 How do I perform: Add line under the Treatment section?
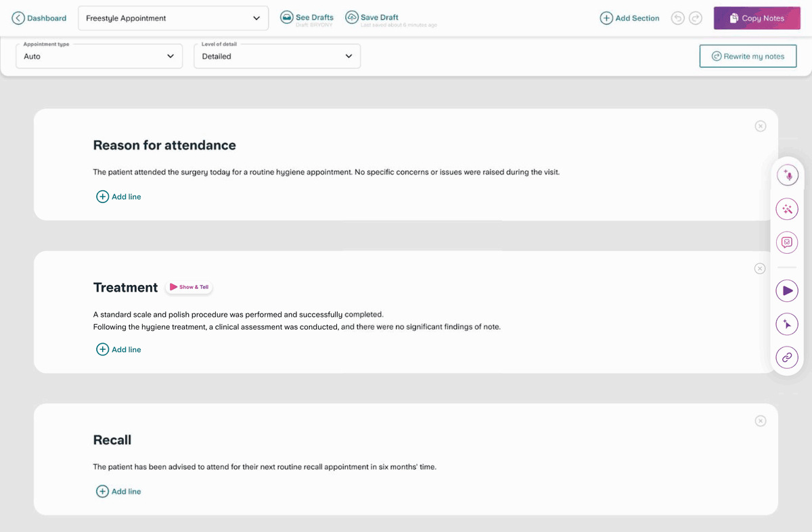pyautogui.click(x=118, y=350)
